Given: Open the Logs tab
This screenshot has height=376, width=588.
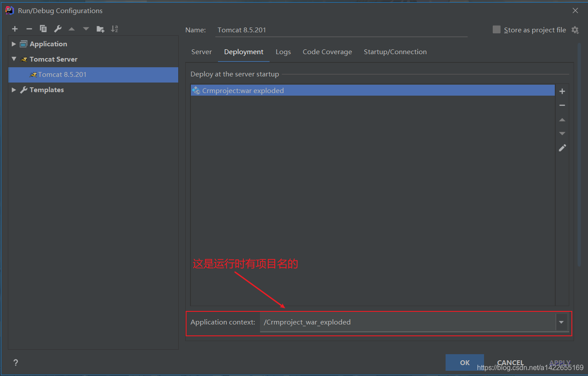Looking at the screenshot, I should [283, 52].
